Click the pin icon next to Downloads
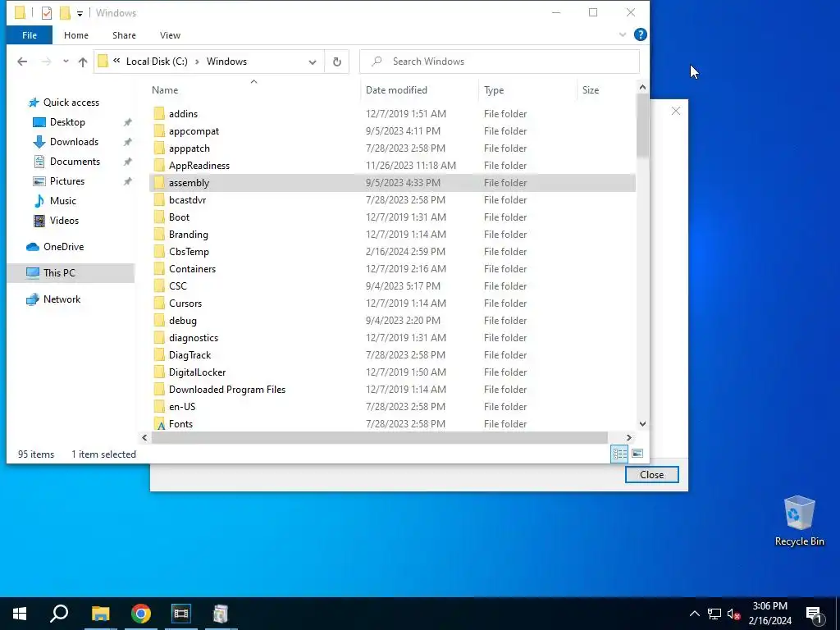 [x=127, y=143]
